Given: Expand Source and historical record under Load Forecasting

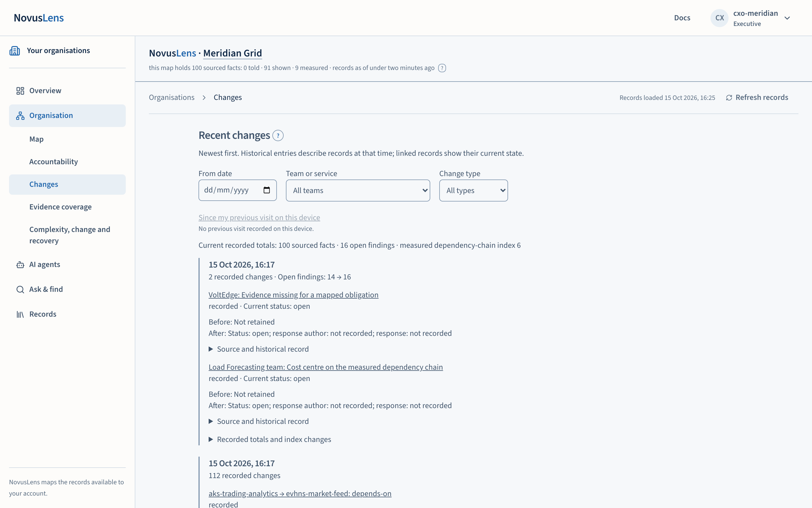Looking at the screenshot, I should [x=258, y=421].
